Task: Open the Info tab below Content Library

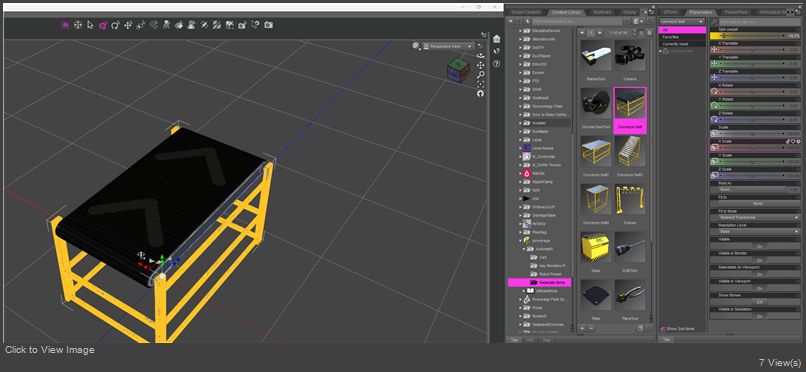Action: [529, 340]
